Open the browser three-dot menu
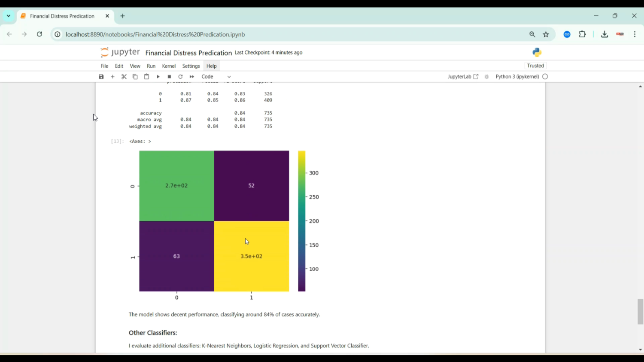The height and width of the screenshot is (362, 644). point(635,34)
